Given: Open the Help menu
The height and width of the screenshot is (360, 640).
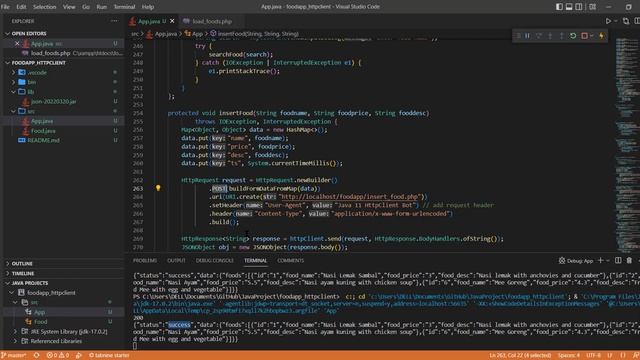Looking at the screenshot, I should coord(148,7).
